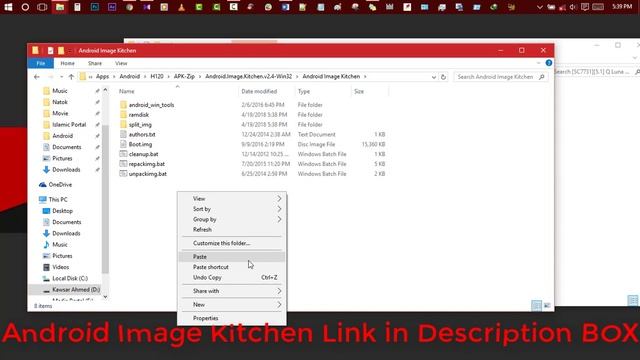Select the android_win_tools folder

tap(151, 105)
